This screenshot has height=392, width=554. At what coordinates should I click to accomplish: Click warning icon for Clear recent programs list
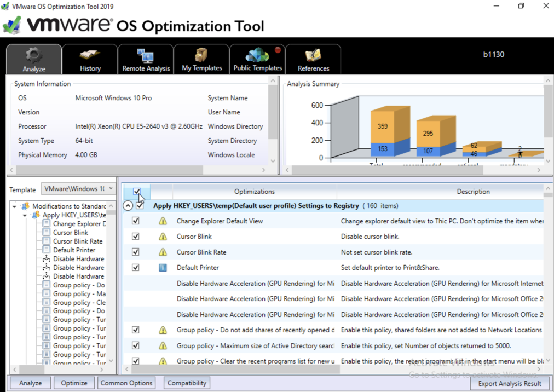pyautogui.click(x=163, y=361)
